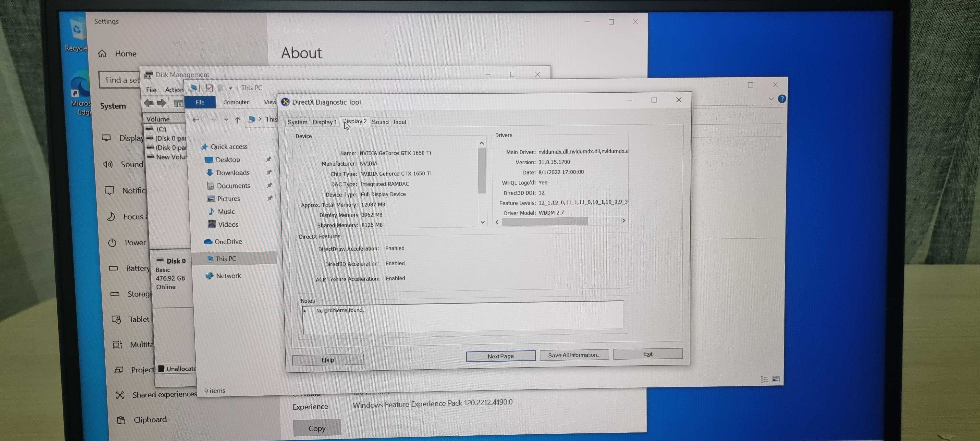Expand the quick access toolbar dropdown arrow
Screen dimensions: 980x441
230,88
